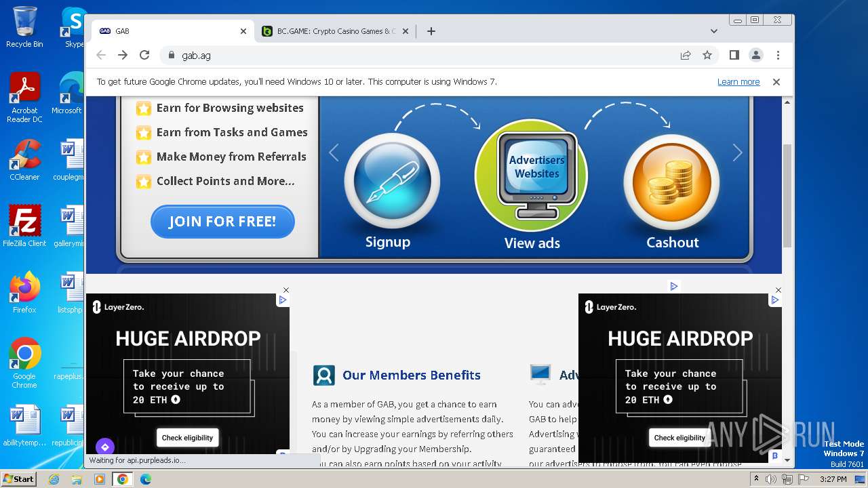Image resolution: width=868 pixels, height=488 pixels.
Task: Open the Google Chrome desktop icon
Action: coord(24,363)
